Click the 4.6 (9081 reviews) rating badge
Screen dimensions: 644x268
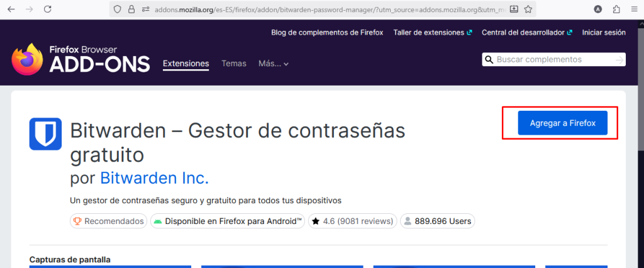tap(352, 221)
